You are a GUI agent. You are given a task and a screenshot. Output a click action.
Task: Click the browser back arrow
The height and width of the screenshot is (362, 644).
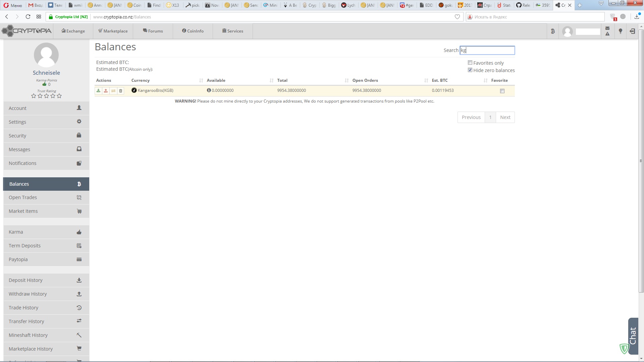(7, 17)
